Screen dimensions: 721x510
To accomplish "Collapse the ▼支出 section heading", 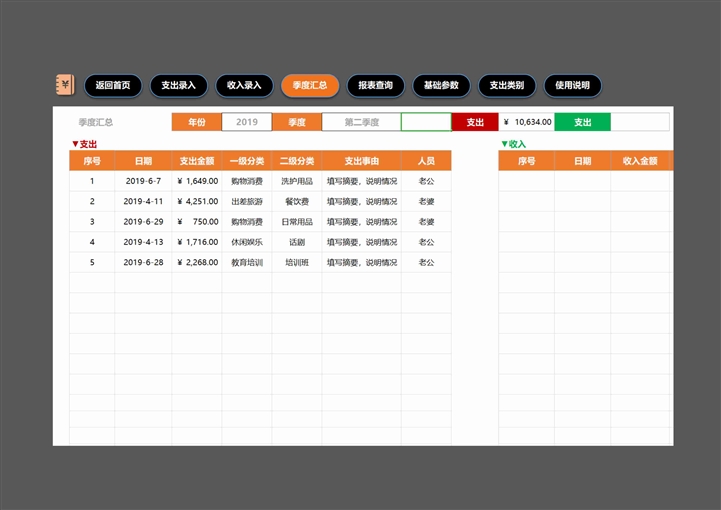I will click(x=84, y=144).
